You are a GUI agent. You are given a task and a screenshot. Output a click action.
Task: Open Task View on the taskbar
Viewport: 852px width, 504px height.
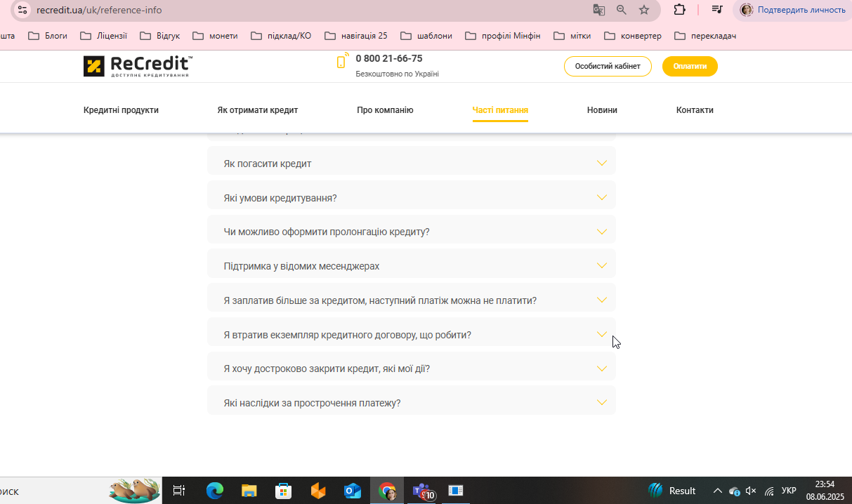point(179,491)
